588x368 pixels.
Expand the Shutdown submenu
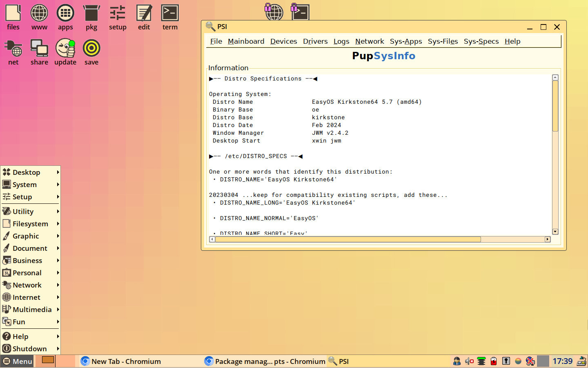coord(31,349)
